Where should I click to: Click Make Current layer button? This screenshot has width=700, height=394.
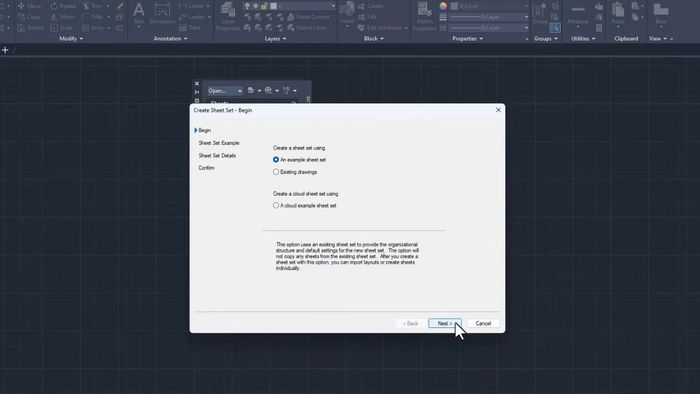pyautogui.click(x=308, y=17)
